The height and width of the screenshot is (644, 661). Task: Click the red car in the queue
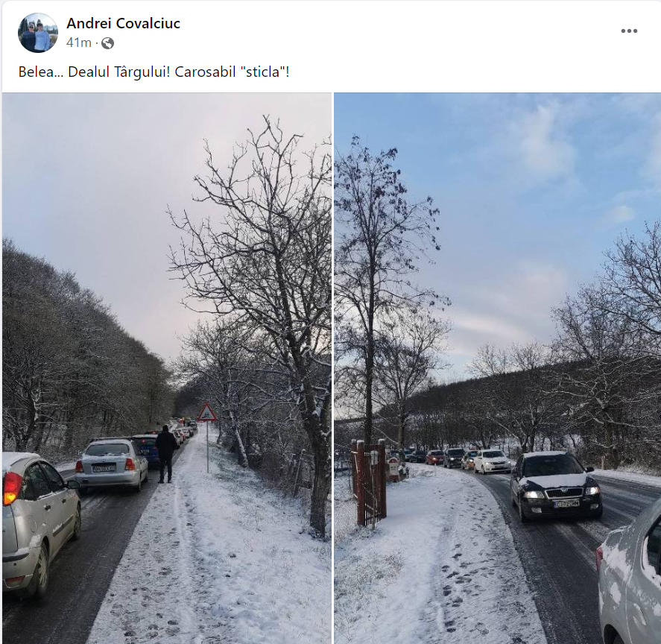[434, 457]
